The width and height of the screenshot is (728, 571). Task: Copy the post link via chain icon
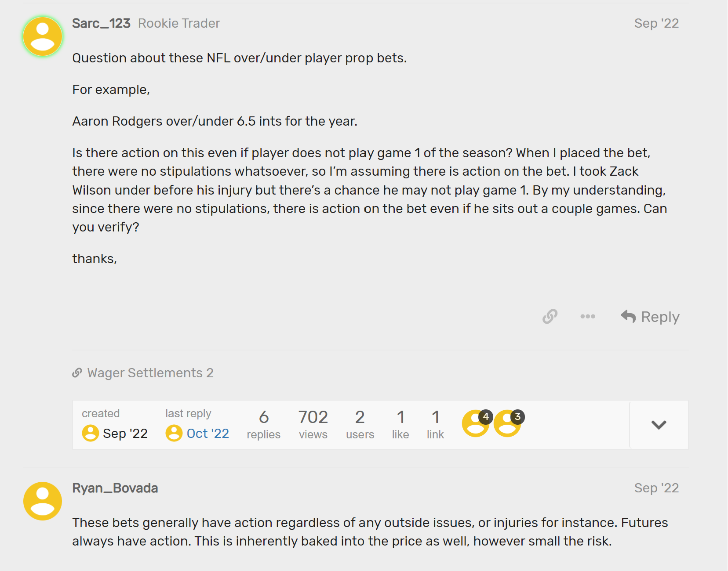(x=550, y=316)
